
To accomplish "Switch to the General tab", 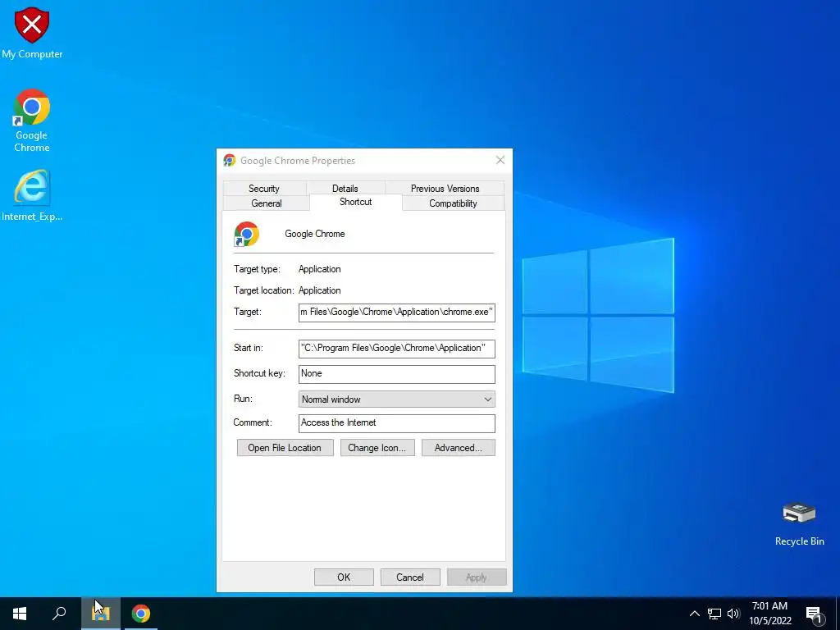I will pyautogui.click(x=267, y=203).
